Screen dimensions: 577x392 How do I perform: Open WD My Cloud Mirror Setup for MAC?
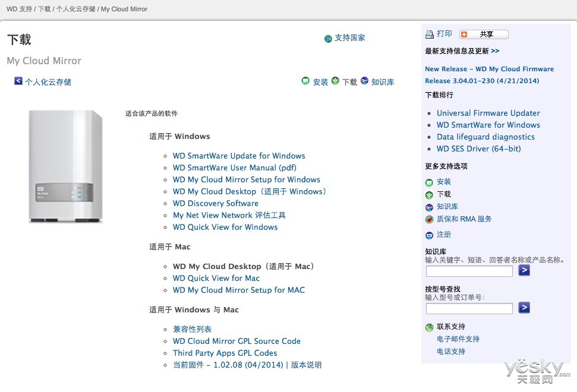239,290
